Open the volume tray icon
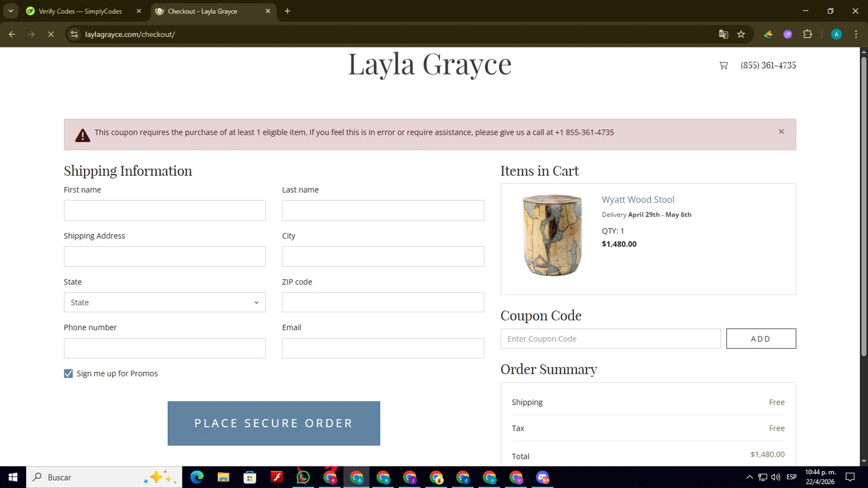This screenshot has height=488, width=868. coord(775,477)
